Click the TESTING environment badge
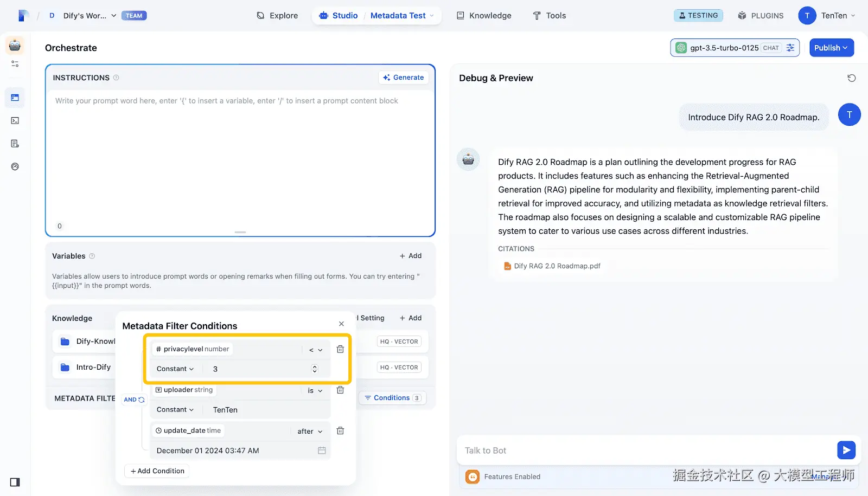This screenshot has height=496, width=868. click(698, 16)
